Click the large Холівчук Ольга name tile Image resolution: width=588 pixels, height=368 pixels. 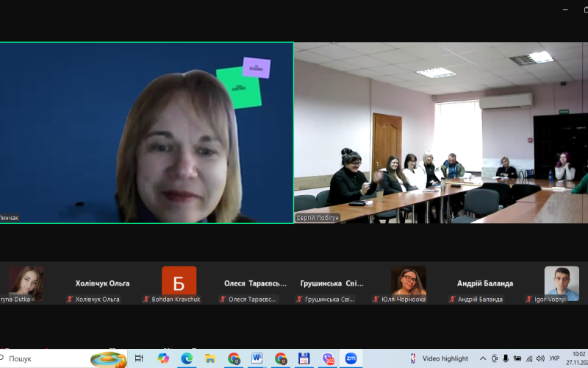102,283
